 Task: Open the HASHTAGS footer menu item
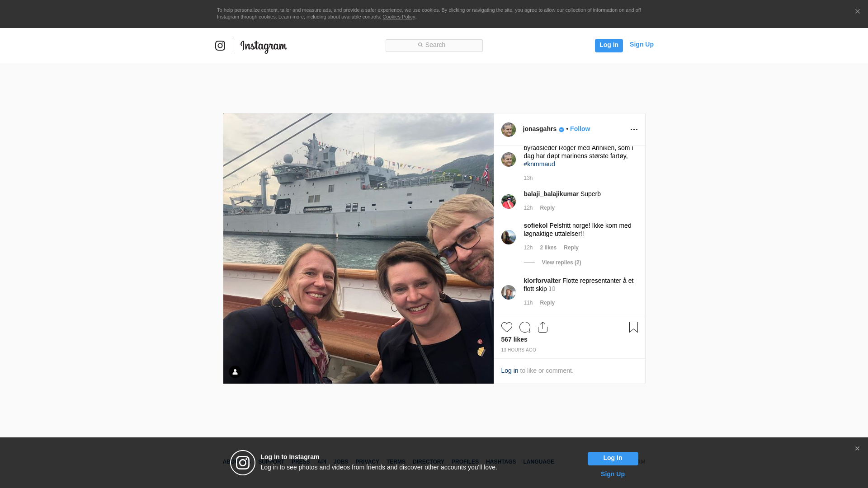[x=500, y=462]
